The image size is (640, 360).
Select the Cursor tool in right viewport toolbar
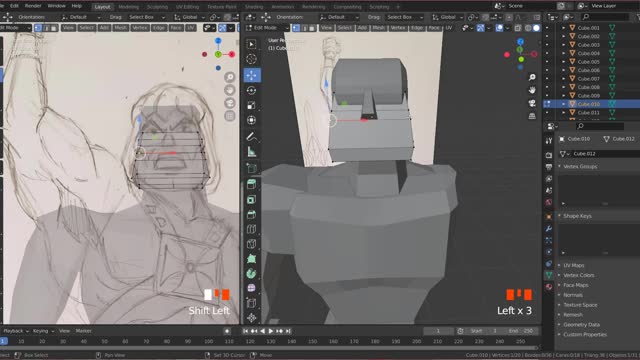pyautogui.click(x=251, y=59)
